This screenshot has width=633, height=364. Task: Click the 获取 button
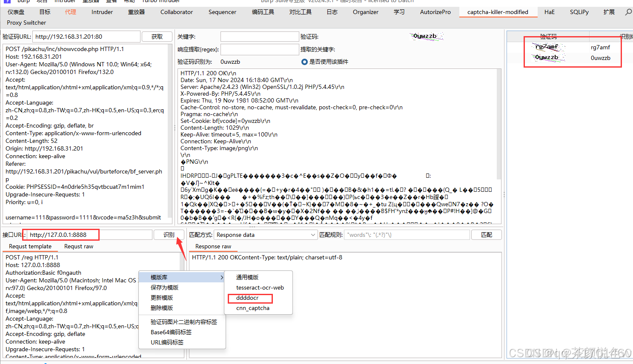tap(157, 37)
